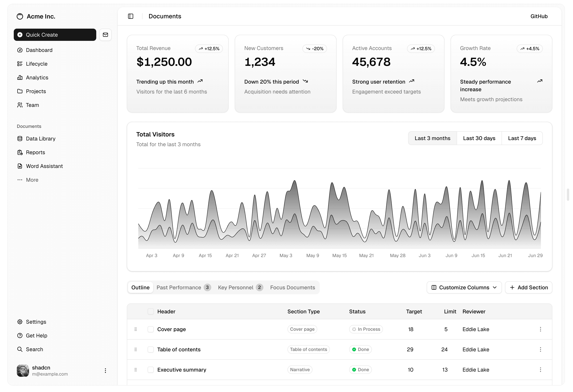This screenshot has width=573, height=392.
Task: Open Eddie Lake reviewer for Cover page
Action: tap(476, 329)
